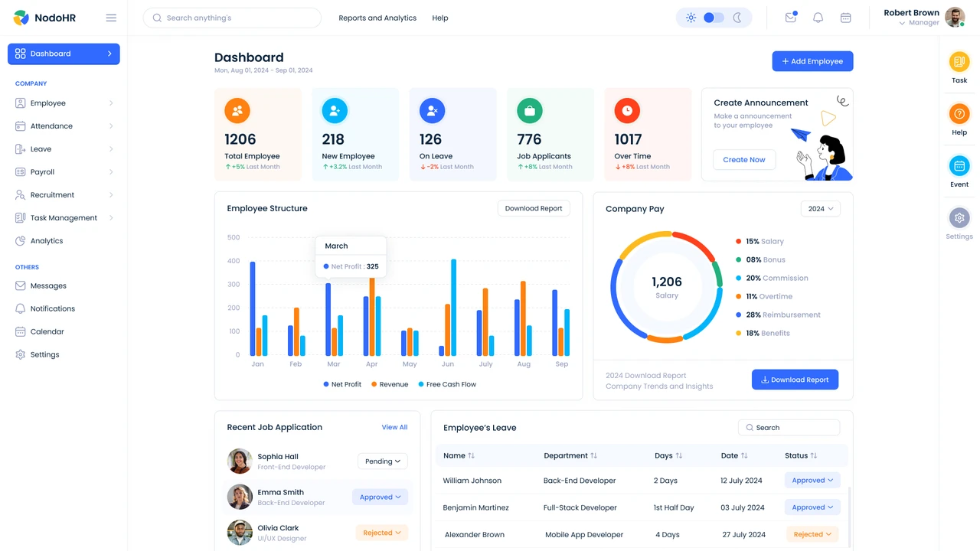Sort leave table by Name
Image resolution: width=980 pixels, height=551 pixels.
(471, 455)
